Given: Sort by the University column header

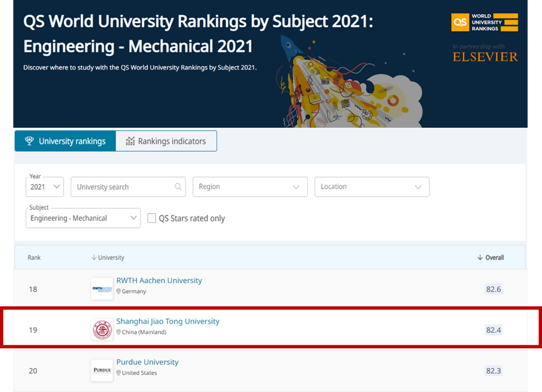Looking at the screenshot, I should click(x=108, y=257).
